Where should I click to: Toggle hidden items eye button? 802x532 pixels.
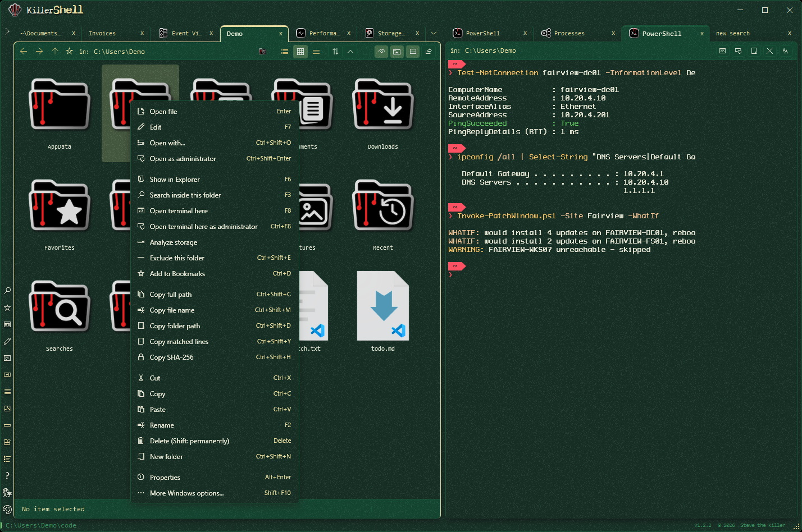tap(381, 51)
